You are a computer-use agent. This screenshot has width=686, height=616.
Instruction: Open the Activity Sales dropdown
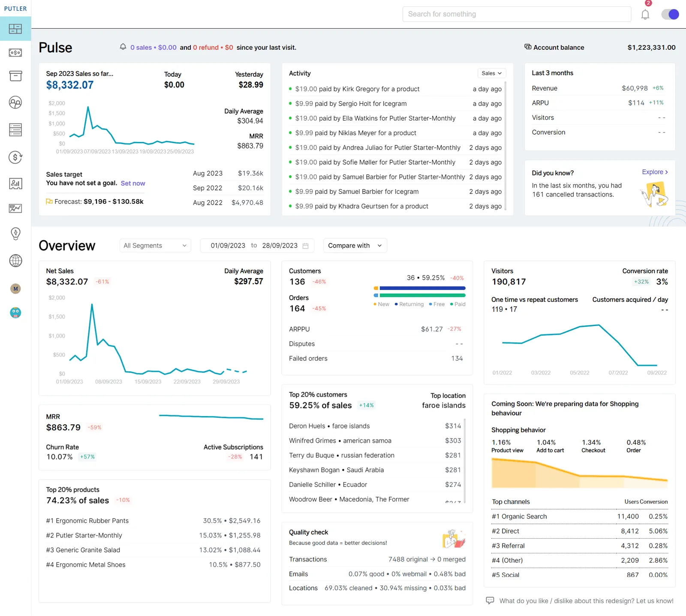492,73
